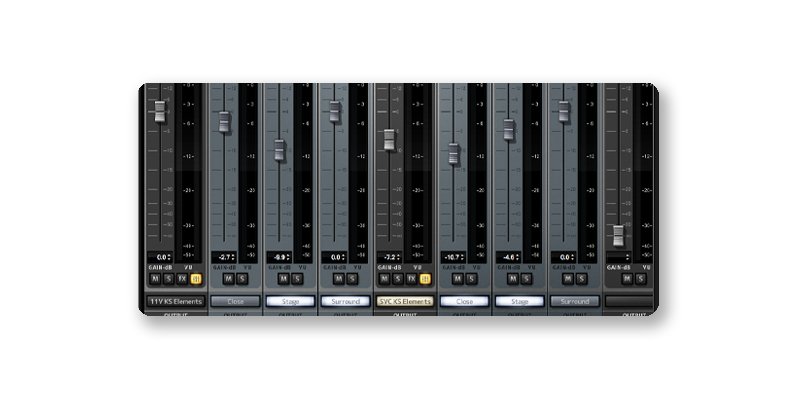800x400 pixels.
Task: Mute the 11V KS Elements channel
Action: point(155,279)
